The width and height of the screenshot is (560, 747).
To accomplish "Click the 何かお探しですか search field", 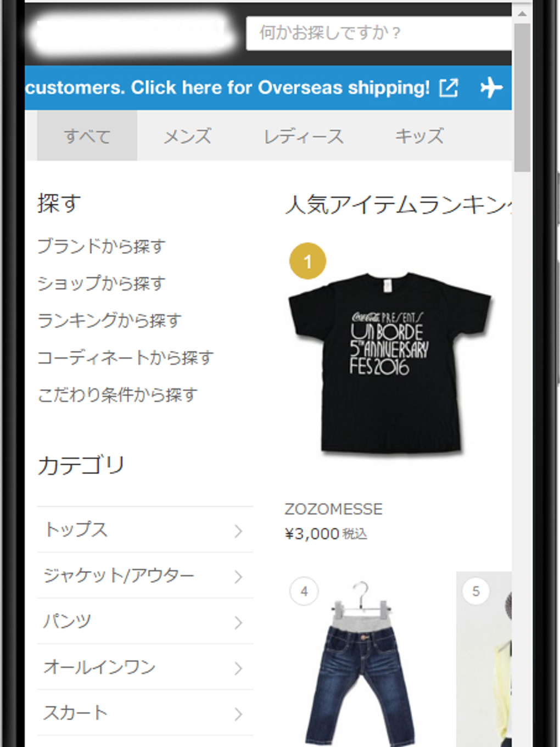I will tap(379, 33).
